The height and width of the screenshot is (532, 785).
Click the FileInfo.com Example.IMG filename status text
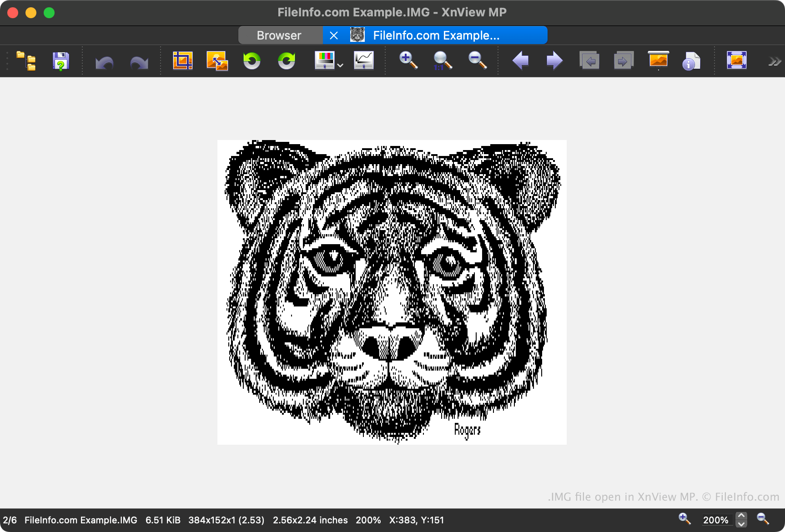pos(81,520)
